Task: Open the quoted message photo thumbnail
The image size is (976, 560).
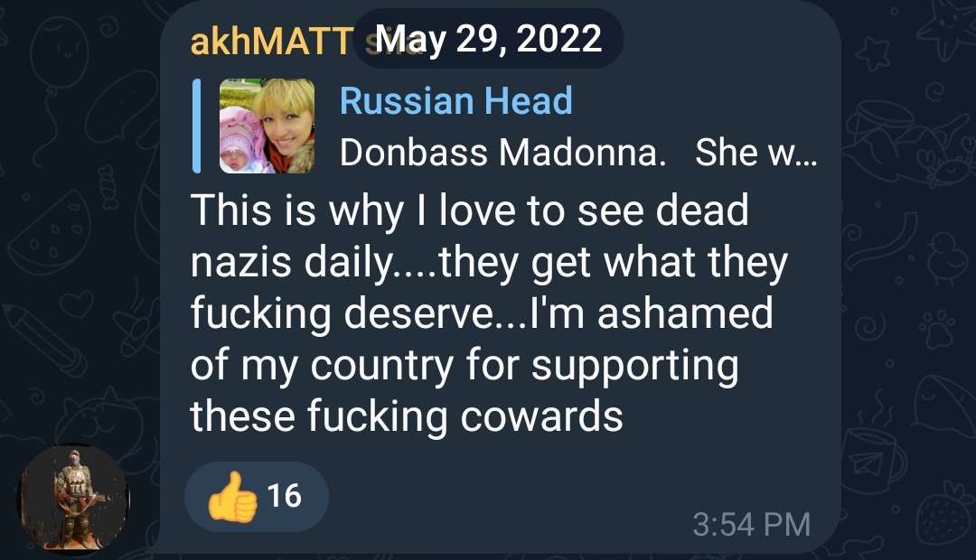Action: click(267, 126)
